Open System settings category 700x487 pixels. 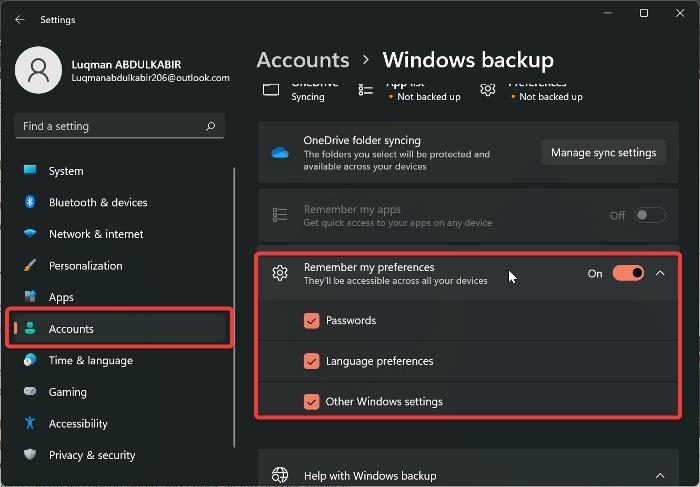121,171
